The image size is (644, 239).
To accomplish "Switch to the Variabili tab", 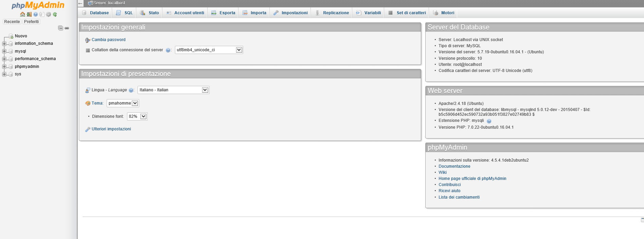I will click(369, 13).
